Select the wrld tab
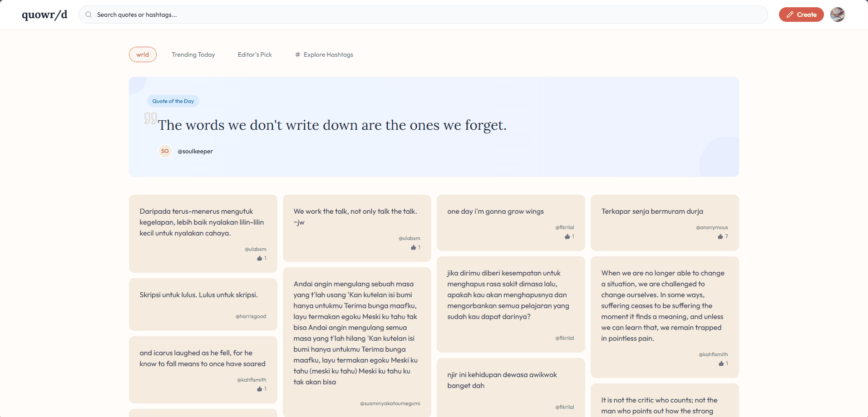Screen dimensions: 868x417 point(143,54)
